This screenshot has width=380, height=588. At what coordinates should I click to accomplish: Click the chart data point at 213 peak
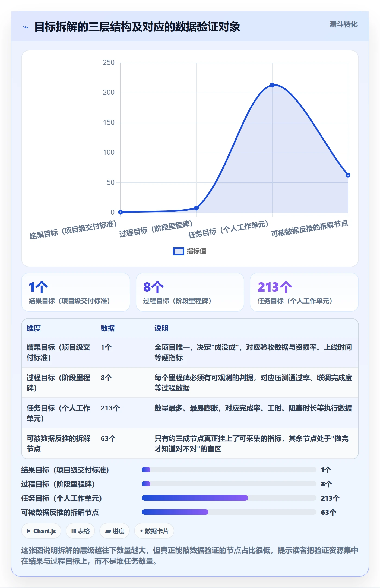(272, 85)
